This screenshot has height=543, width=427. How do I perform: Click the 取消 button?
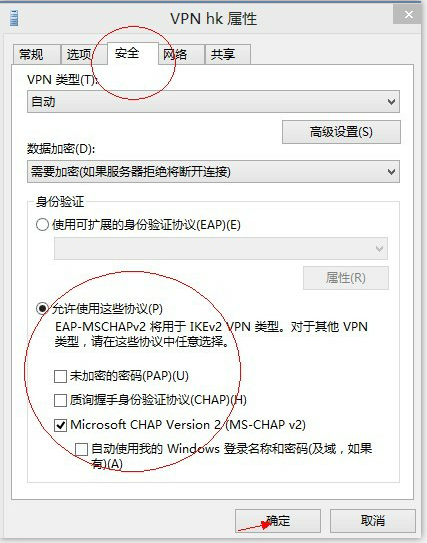point(373,521)
